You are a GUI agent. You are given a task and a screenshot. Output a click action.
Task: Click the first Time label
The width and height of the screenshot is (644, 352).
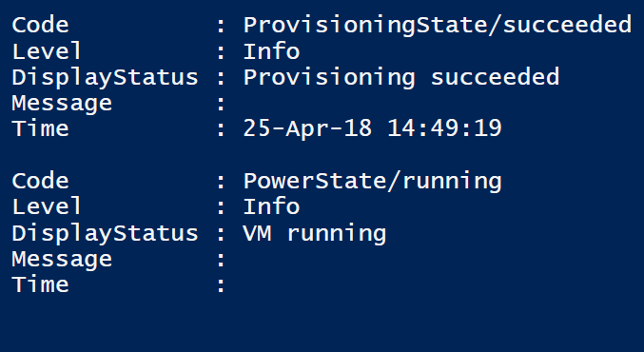(40, 128)
